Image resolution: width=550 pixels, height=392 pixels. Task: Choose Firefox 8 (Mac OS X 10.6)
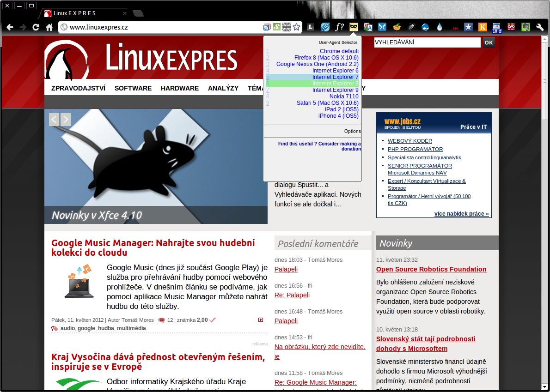tap(327, 58)
